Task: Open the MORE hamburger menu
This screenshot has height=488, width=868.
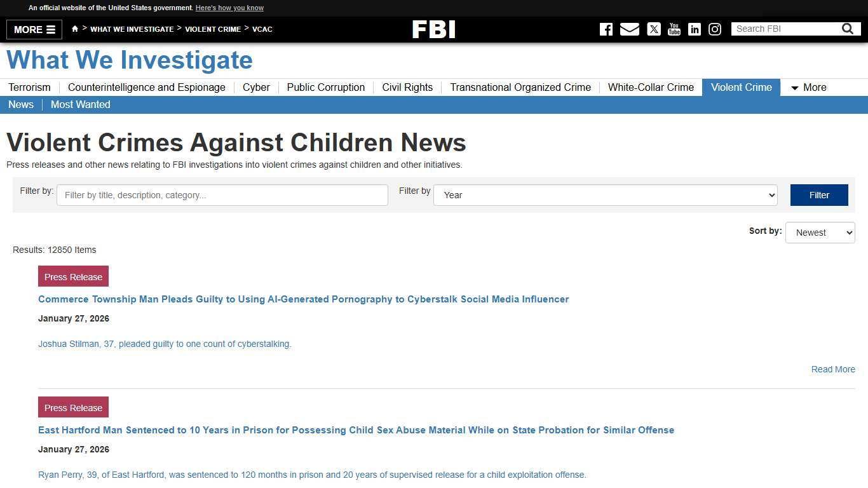Action: (x=33, y=29)
